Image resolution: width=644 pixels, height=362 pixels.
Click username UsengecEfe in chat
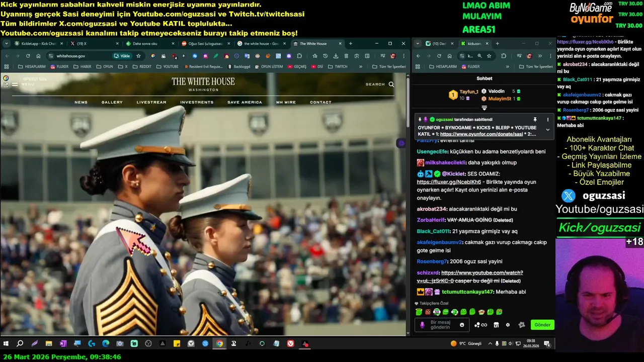tap(432, 152)
